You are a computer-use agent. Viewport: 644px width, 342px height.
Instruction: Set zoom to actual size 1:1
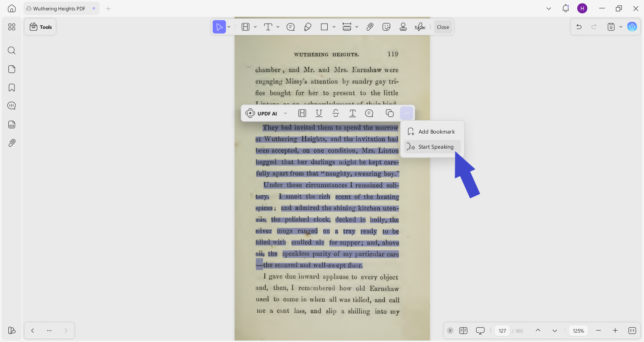632,331
